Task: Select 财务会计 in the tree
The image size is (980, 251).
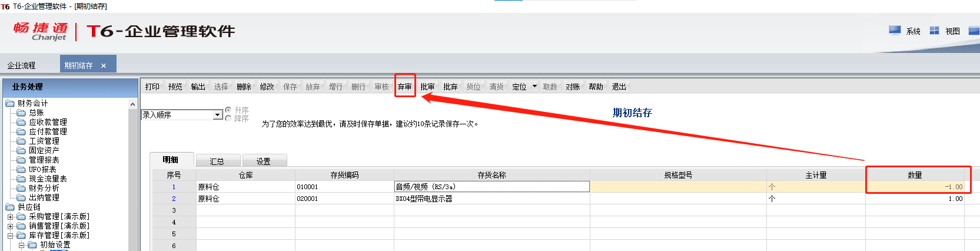Action: pyautogui.click(x=33, y=103)
